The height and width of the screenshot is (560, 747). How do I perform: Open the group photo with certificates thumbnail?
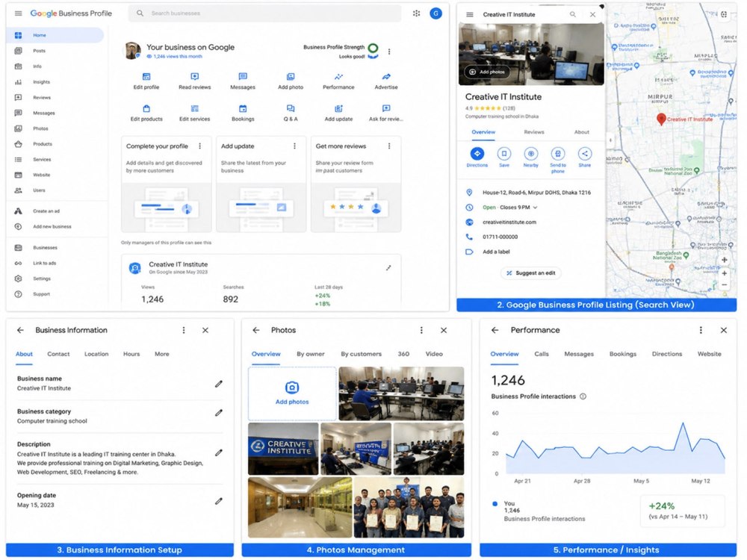coord(409,508)
